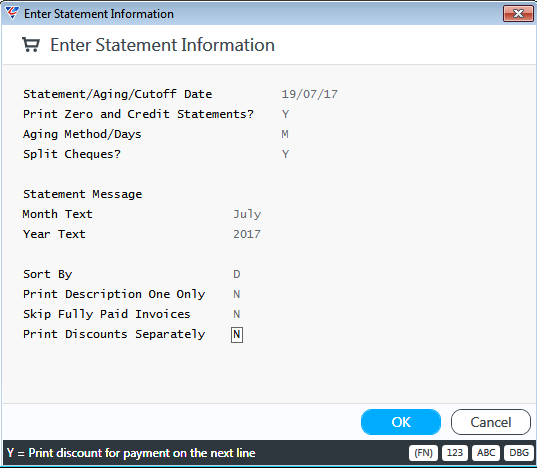The height and width of the screenshot is (468, 537).
Task: Select the Print Discounts Separately N box
Action: point(237,334)
